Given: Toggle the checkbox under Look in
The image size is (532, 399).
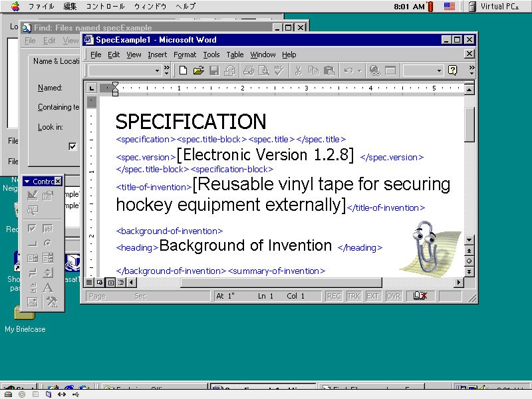Looking at the screenshot, I should [73, 146].
